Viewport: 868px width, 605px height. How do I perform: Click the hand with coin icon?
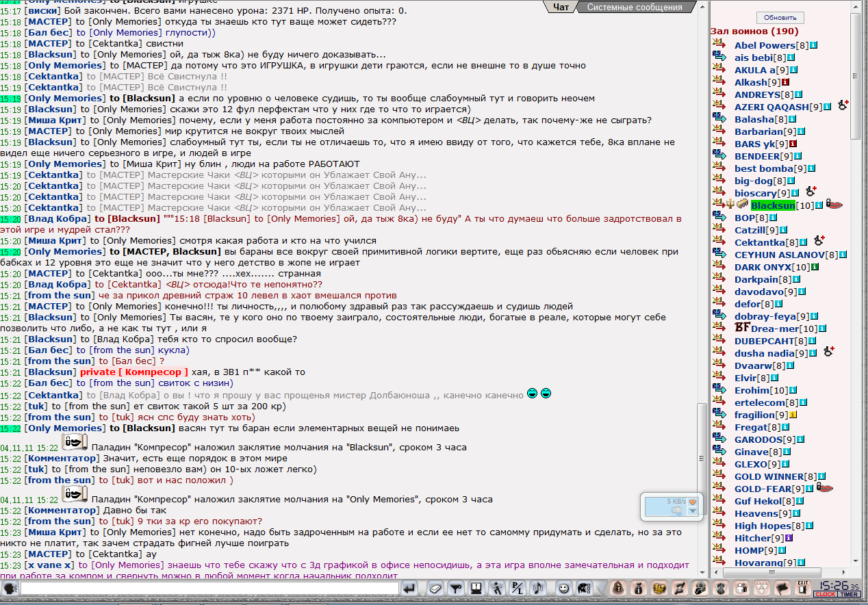click(x=700, y=588)
